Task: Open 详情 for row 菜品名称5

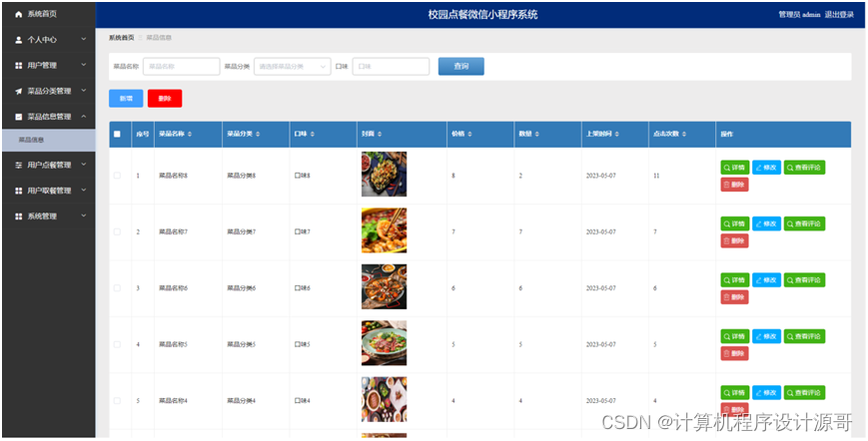Action: (734, 336)
